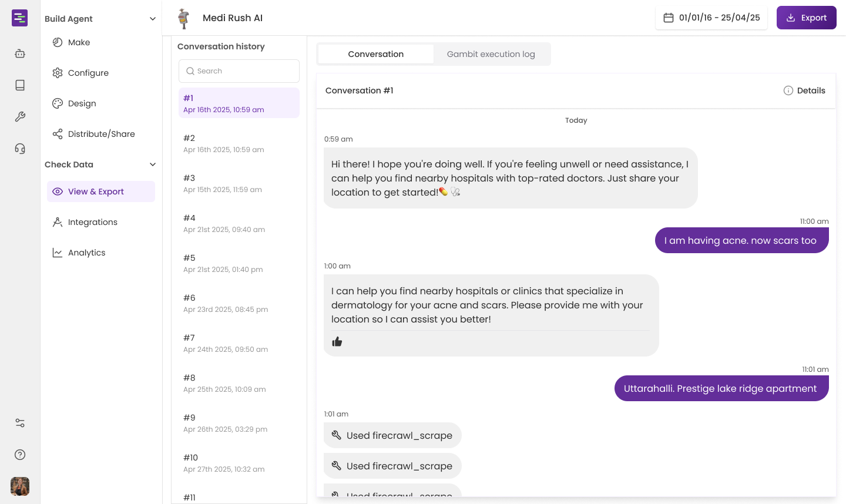Click the Export button
The height and width of the screenshot is (504, 846).
tap(806, 18)
